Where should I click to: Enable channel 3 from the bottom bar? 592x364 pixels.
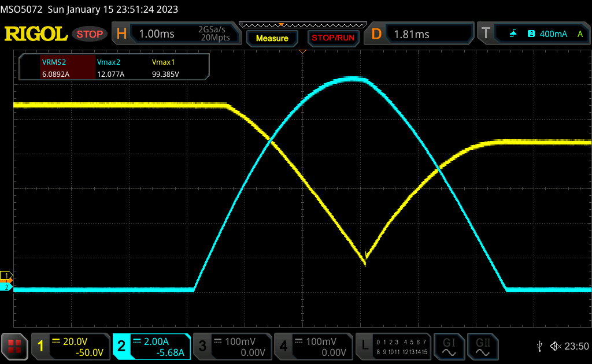click(231, 347)
